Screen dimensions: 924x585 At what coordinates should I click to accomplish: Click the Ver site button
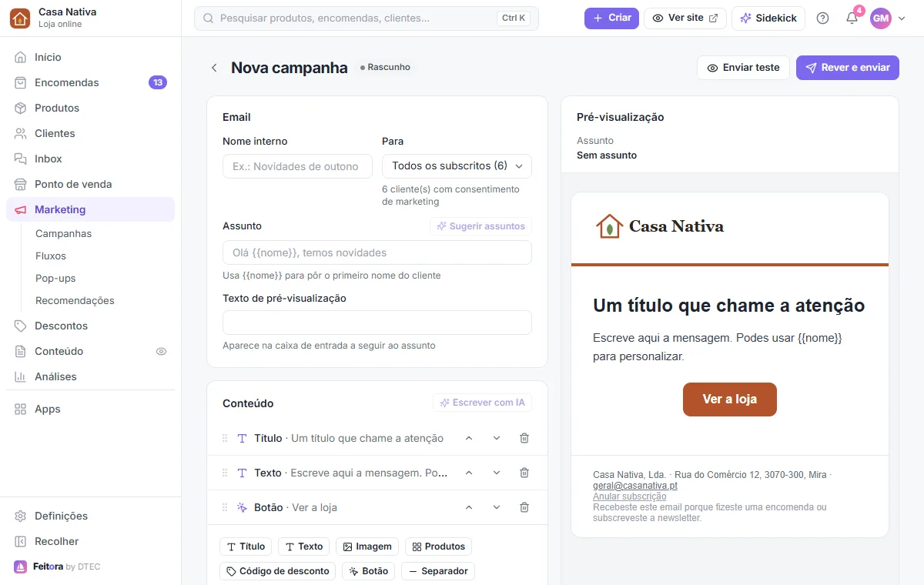(x=685, y=18)
